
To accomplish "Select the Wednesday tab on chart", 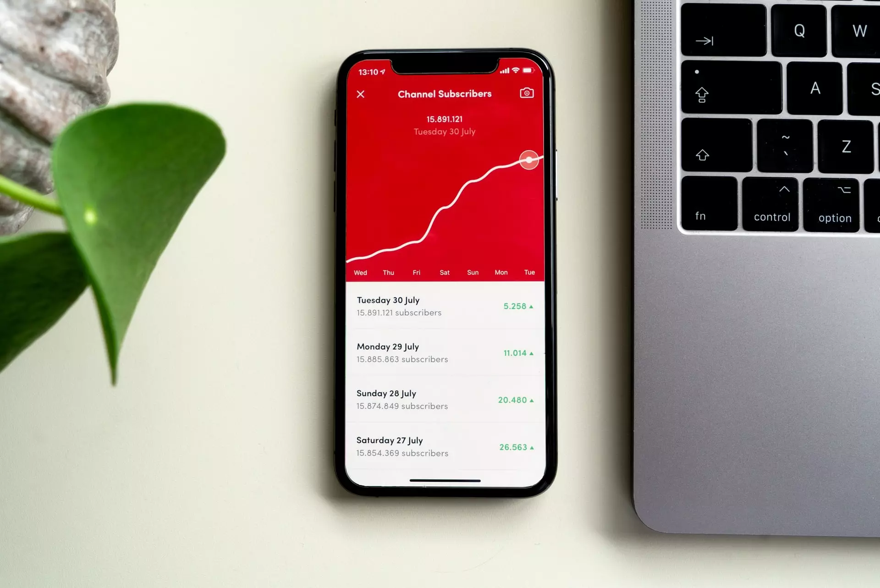I will coord(360,272).
